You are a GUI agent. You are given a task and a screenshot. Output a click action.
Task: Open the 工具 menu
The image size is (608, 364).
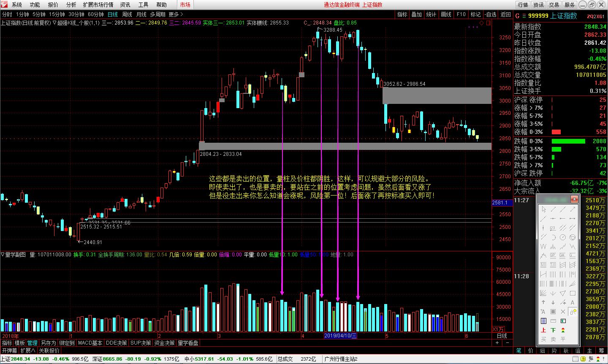(144, 5)
